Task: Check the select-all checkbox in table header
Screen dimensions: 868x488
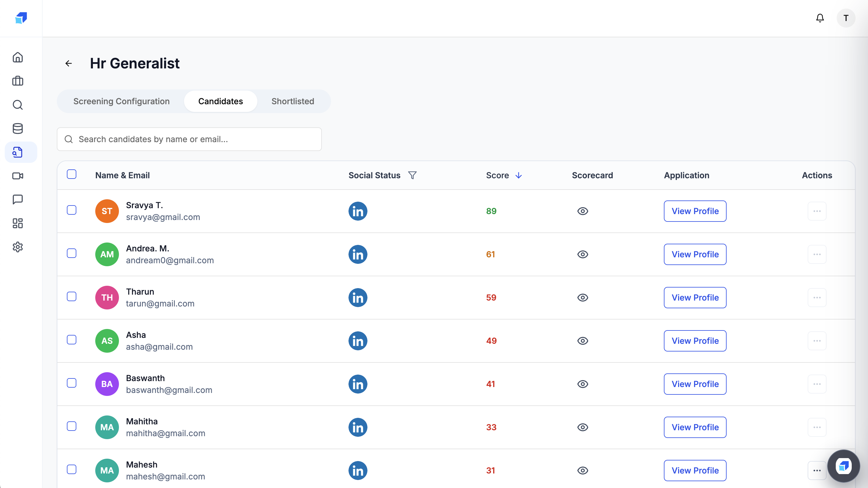Action: pyautogui.click(x=71, y=174)
